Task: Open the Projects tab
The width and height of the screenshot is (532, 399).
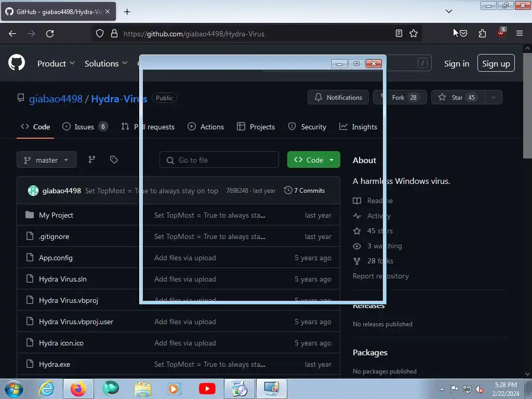Action: coord(256,127)
